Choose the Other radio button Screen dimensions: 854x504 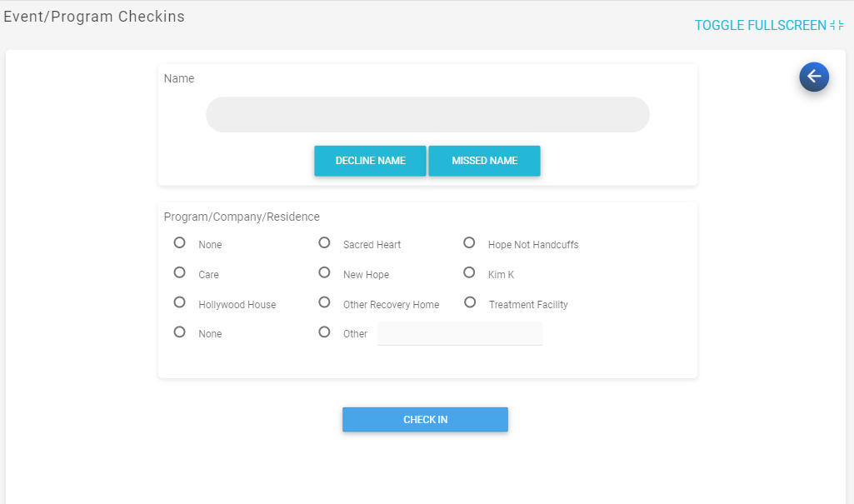point(324,332)
